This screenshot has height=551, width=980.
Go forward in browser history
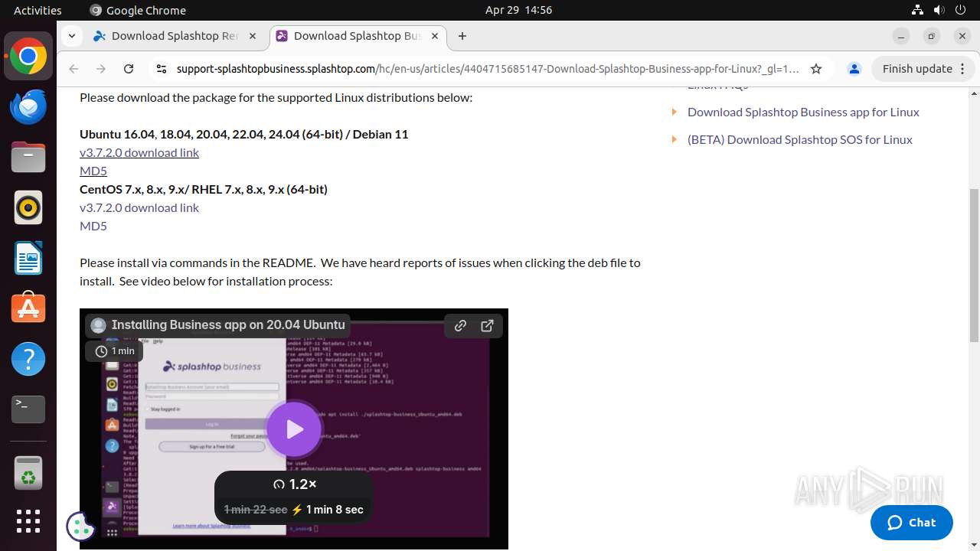101,69
